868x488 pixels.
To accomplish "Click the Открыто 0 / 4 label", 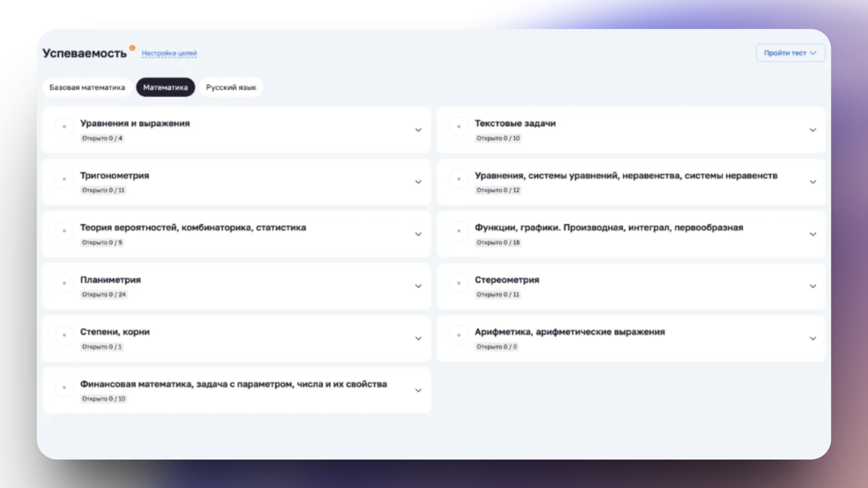I will coord(102,138).
